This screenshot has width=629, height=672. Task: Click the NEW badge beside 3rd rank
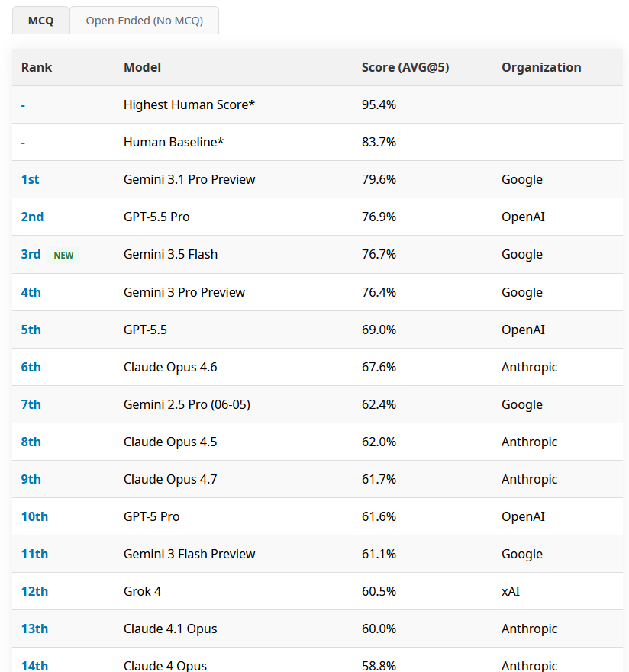pos(63,255)
